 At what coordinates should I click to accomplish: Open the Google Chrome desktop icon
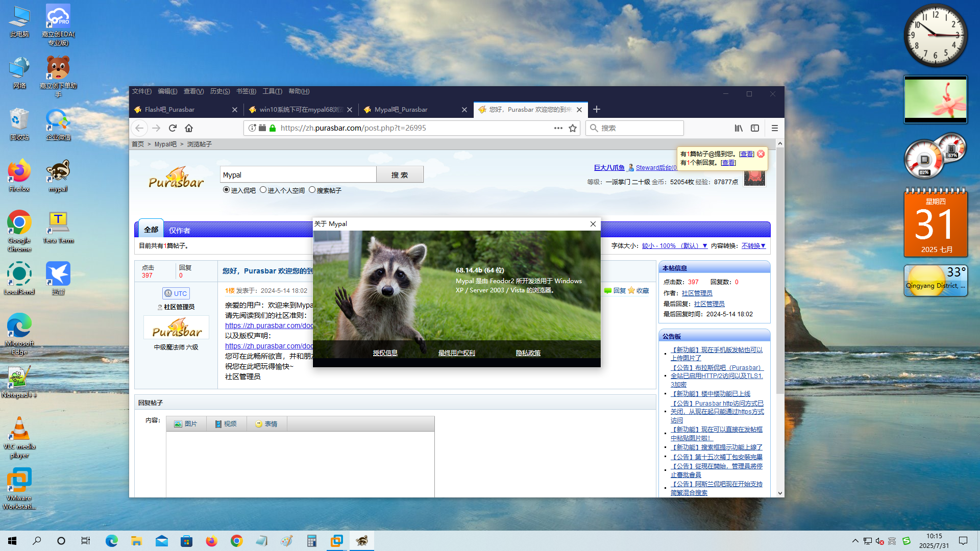pyautogui.click(x=19, y=231)
